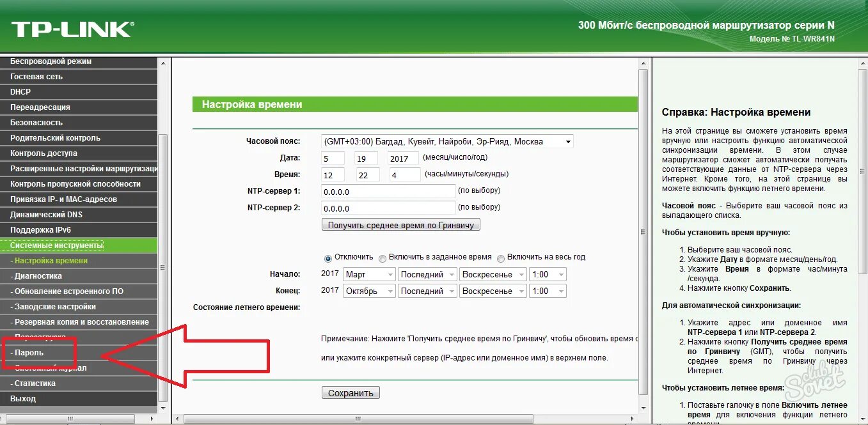Select Включить на весь год radio
Viewport: 868px width, 425px height.
[x=501, y=258]
